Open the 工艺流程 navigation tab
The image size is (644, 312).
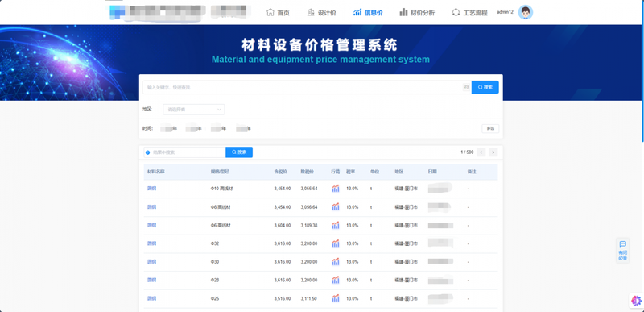coord(470,12)
